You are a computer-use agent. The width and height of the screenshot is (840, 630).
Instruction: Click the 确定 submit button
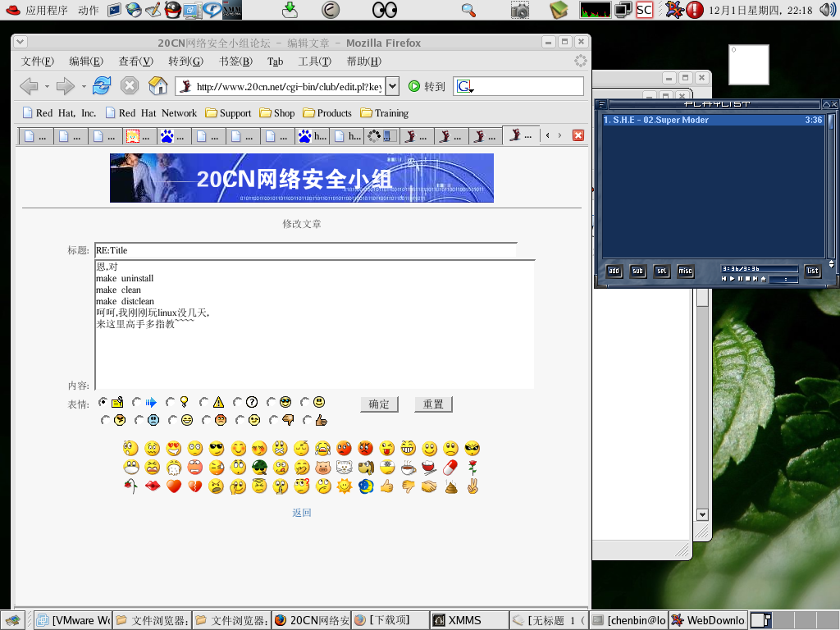379,404
